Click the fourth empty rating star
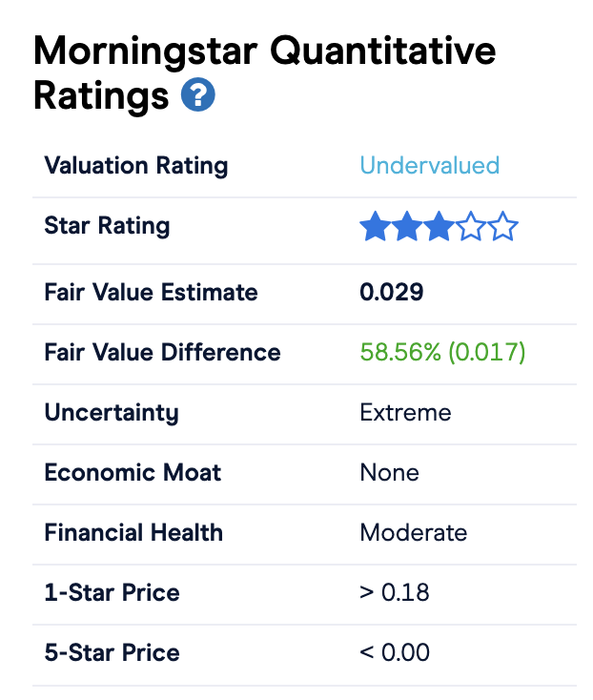Viewport: 593px width, 700px height. point(471,226)
